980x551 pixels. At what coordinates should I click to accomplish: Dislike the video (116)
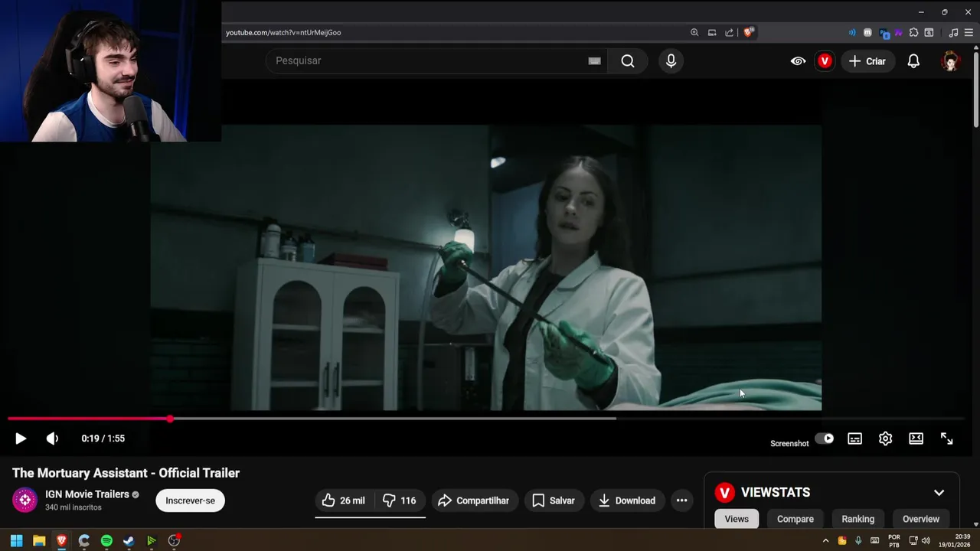click(400, 500)
